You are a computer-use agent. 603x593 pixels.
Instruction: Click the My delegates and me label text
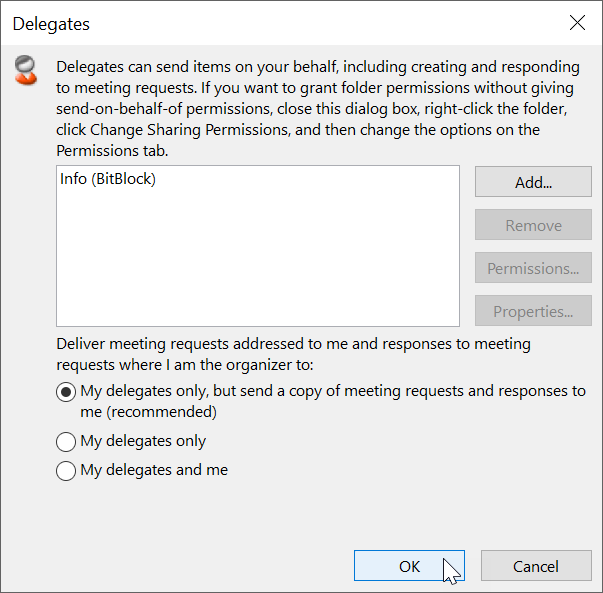pos(154,470)
